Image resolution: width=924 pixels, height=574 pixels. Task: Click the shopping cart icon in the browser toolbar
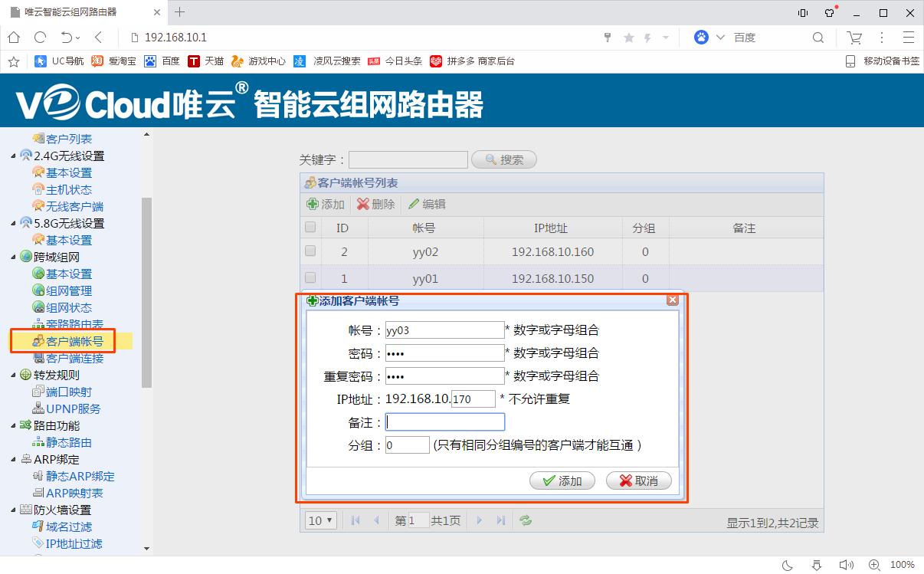854,37
